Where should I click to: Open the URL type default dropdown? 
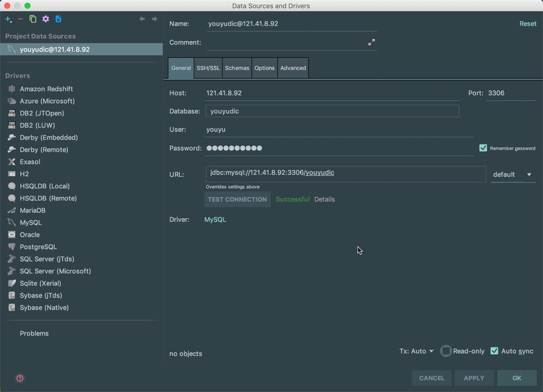[x=513, y=174]
